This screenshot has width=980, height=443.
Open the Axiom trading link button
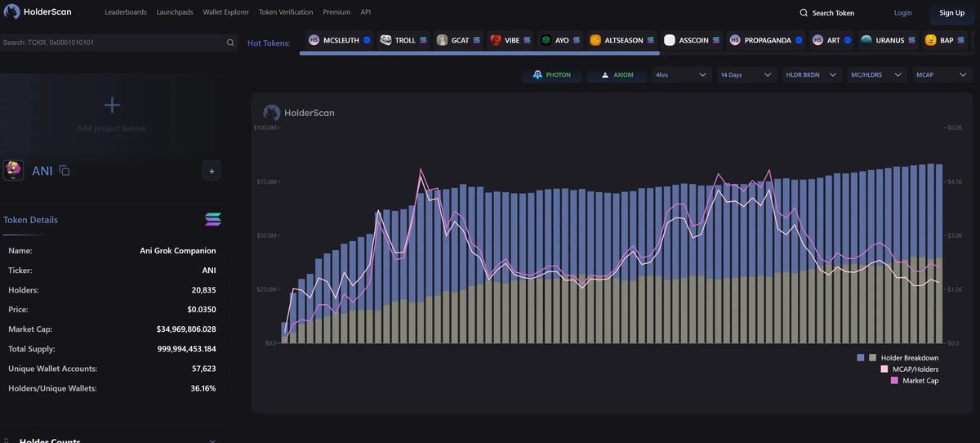pyautogui.click(x=617, y=74)
